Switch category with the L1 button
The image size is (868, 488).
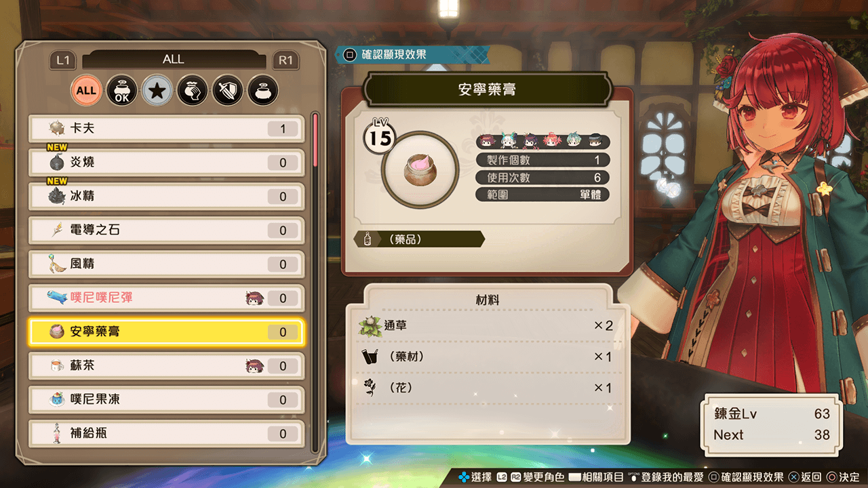click(63, 60)
